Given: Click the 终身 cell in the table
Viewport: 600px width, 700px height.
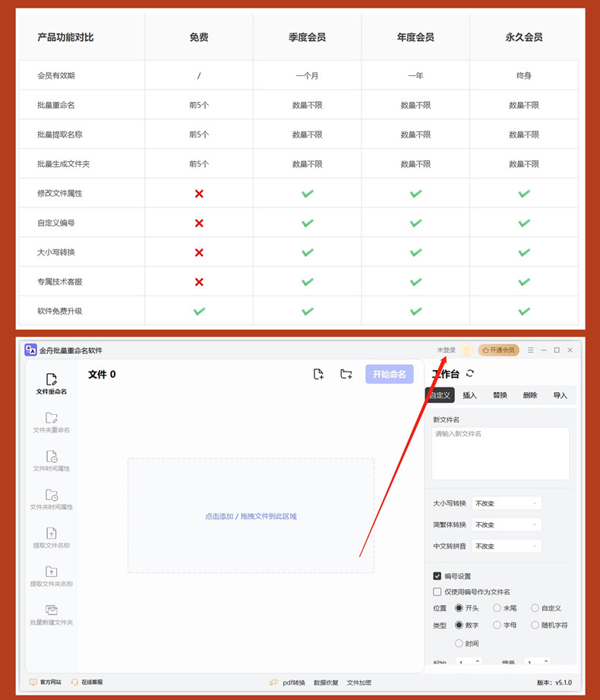Looking at the screenshot, I should pos(524,75).
